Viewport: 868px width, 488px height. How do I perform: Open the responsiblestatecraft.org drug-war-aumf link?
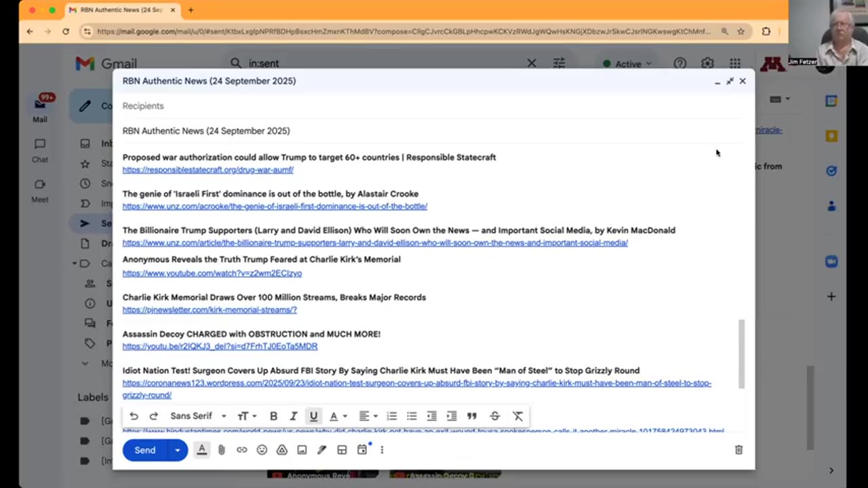(x=208, y=170)
